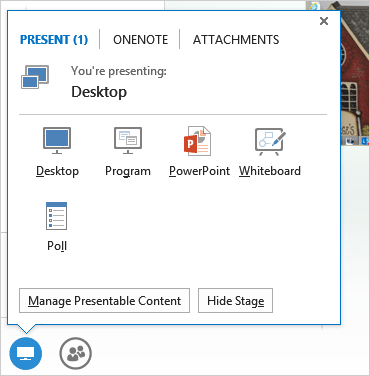This screenshot has width=370, height=376.
Task: Open the participants people button
Action: click(x=76, y=353)
